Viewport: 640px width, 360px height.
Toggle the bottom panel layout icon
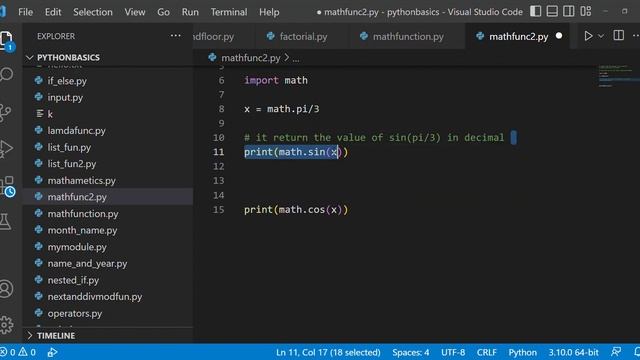pos(552,11)
